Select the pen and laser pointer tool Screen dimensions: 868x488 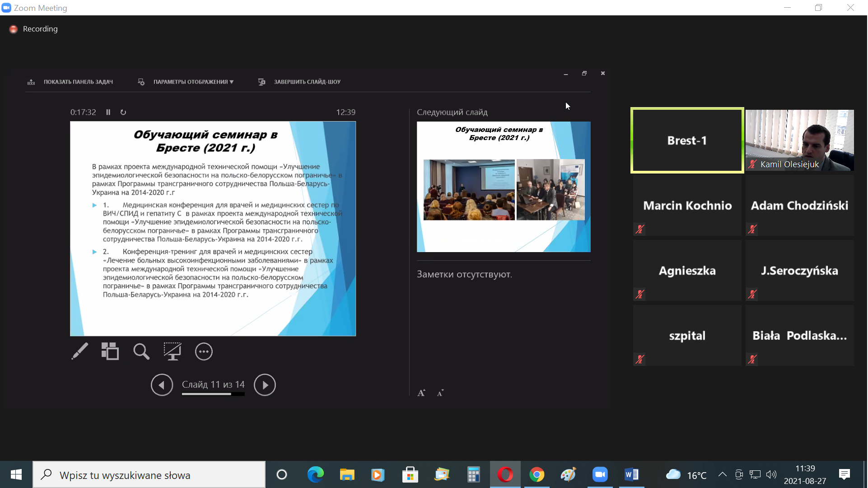click(80, 352)
